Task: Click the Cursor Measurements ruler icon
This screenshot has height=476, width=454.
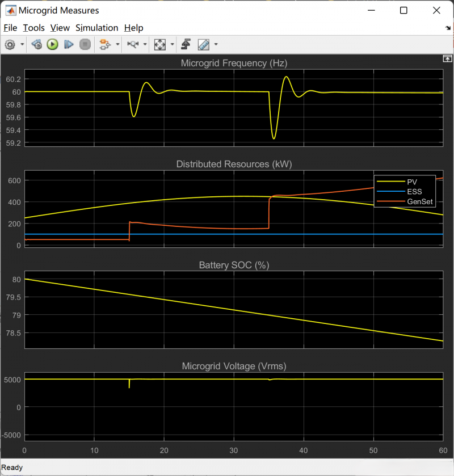Action: point(204,45)
